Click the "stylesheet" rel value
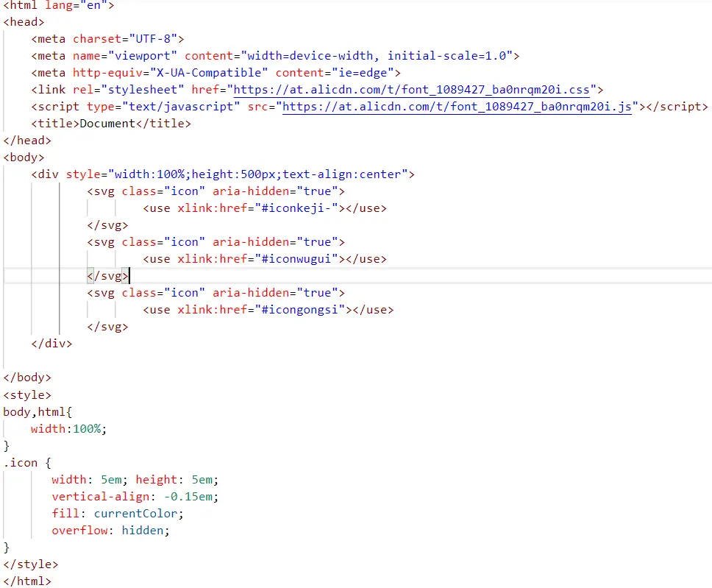This screenshot has height=588, width=712. click(x=143, y=90)
